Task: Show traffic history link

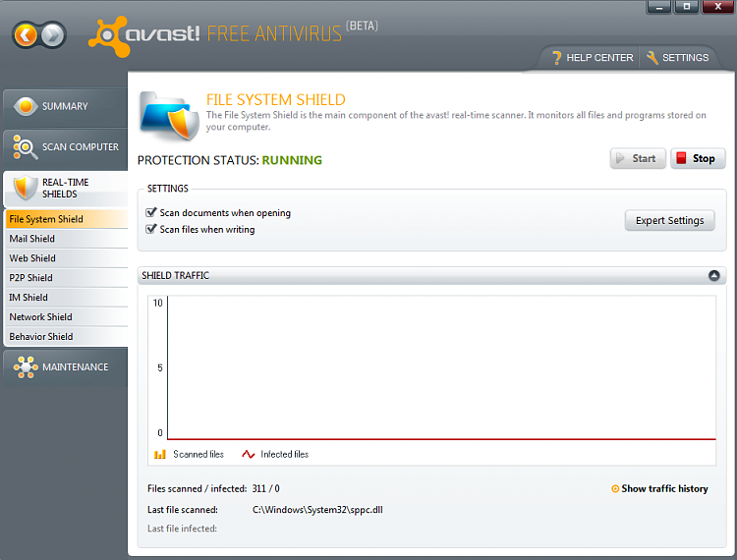Action: (x=664, y=489)
